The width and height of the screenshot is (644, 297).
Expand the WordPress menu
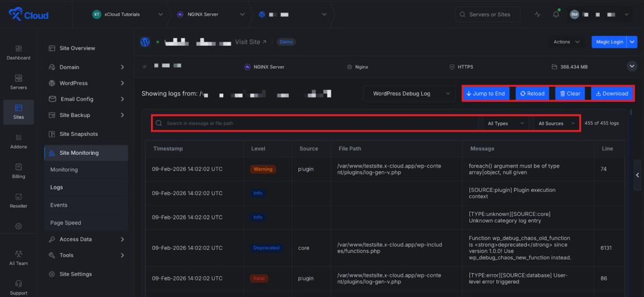[86, 83]
